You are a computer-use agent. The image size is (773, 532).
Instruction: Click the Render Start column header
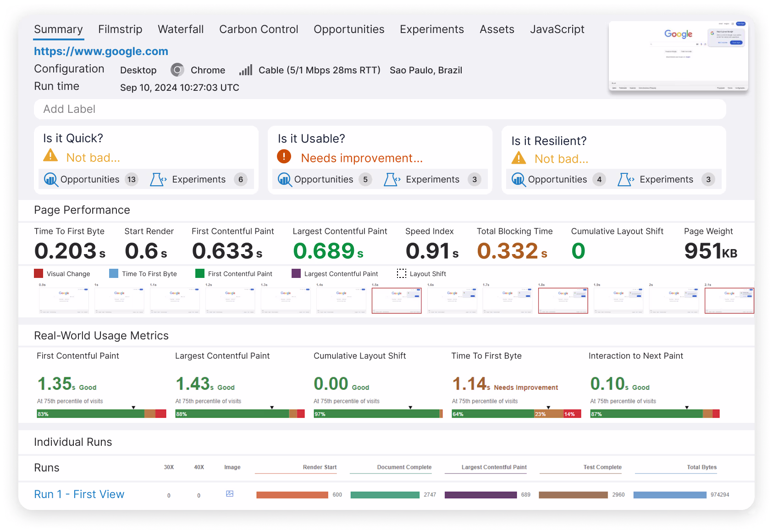point(320,467)
